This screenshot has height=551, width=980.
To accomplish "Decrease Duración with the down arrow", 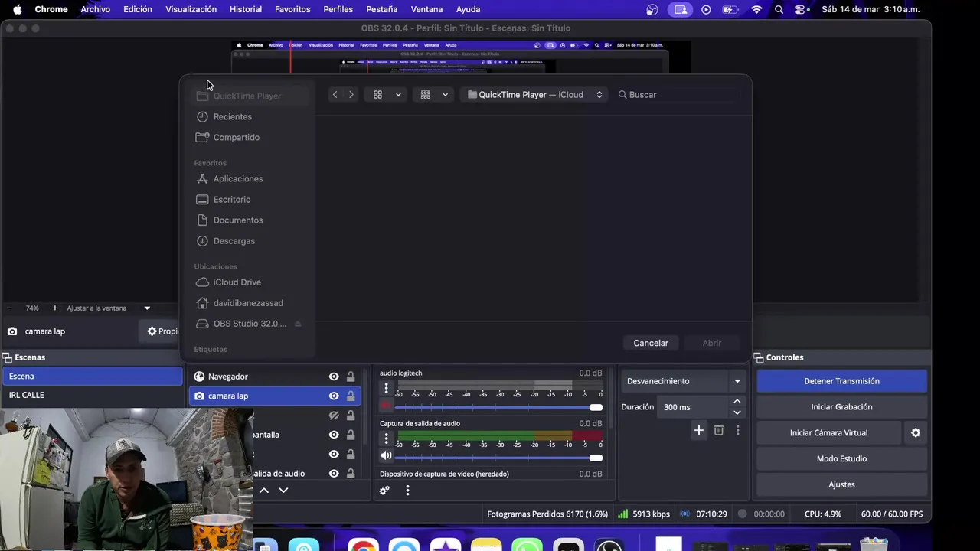I will click(x=737, y=412).
